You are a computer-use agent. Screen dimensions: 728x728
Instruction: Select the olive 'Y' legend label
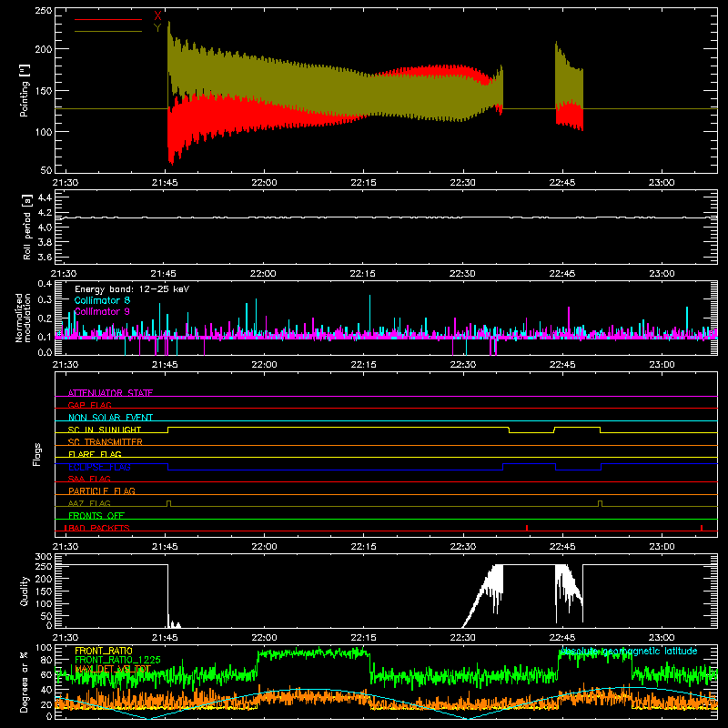point(157,28)
